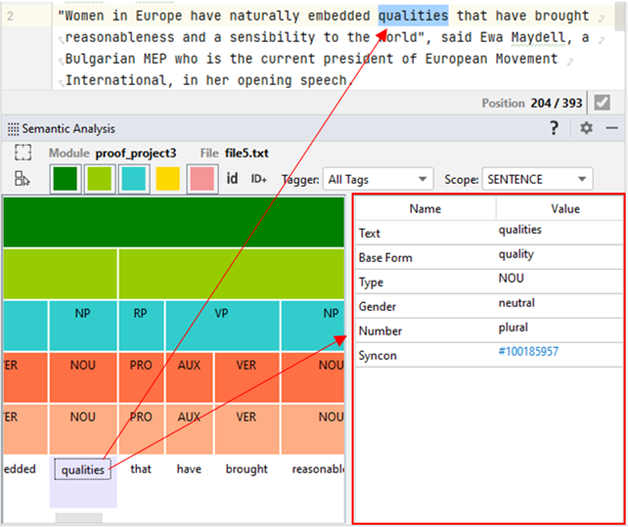Viewport: 628px width, 527px height.
Task: Click the 'id' toolbar icon
Action: (x=232, y=179)
